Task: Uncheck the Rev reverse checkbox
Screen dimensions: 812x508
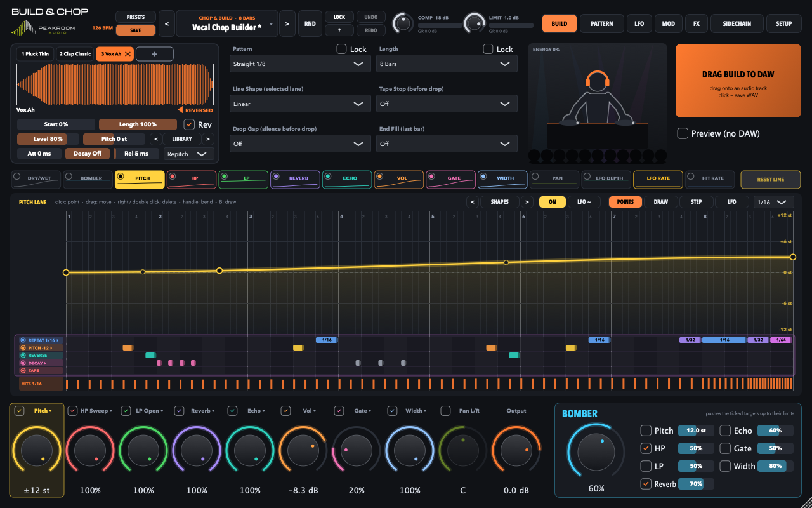Action: click(x=189, y=124)
